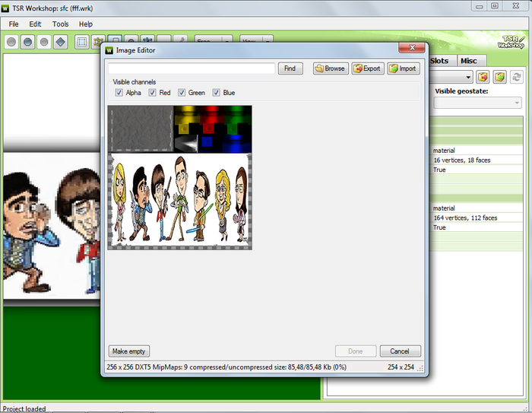Import a texture with Import button
532x413 pixels.
point(403,68)
